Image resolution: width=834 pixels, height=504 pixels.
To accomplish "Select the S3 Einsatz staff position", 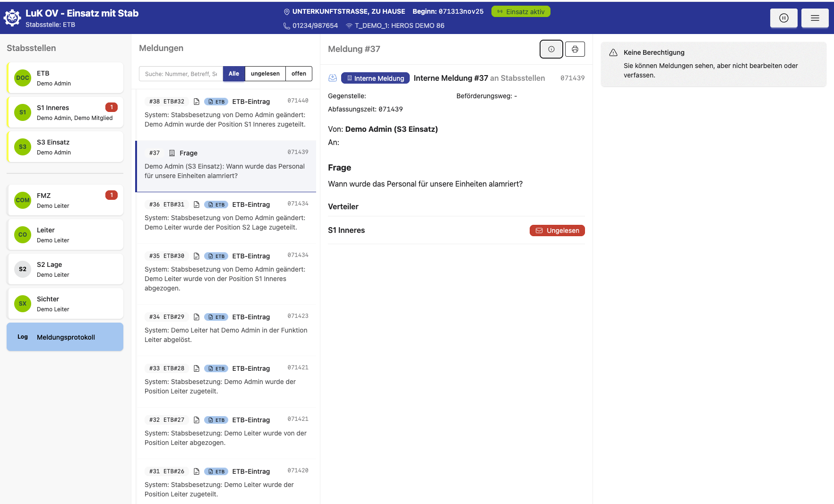I will 65,147.
